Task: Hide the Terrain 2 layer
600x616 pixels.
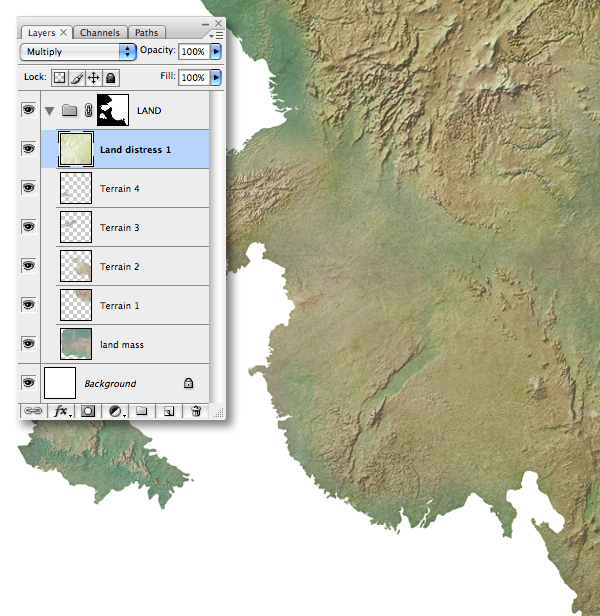Action: click(28, 266)
